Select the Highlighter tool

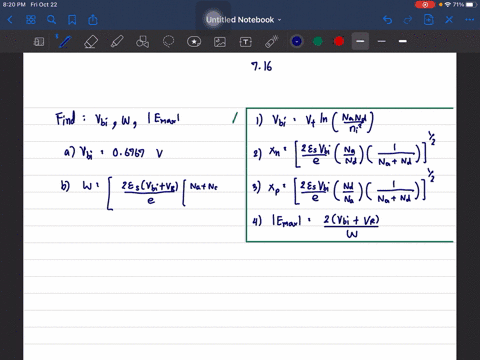pyautogui.click(x=117, y=42)
